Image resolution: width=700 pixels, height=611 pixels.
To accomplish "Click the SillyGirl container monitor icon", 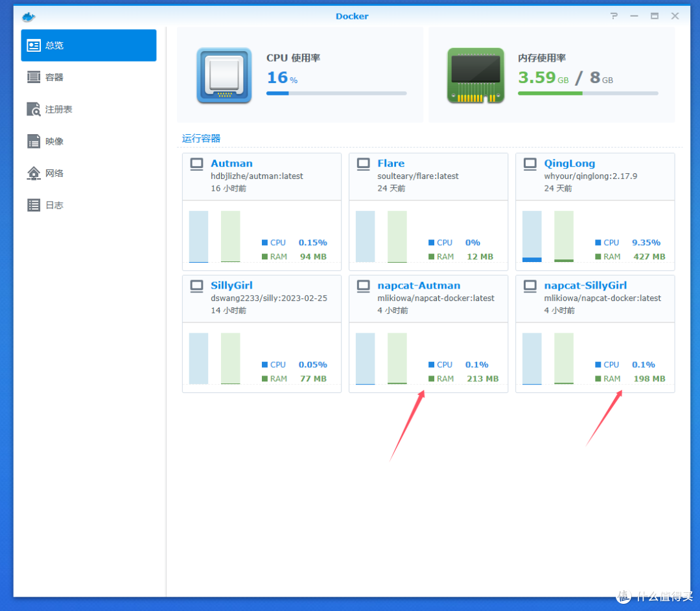I will point(197,286).
